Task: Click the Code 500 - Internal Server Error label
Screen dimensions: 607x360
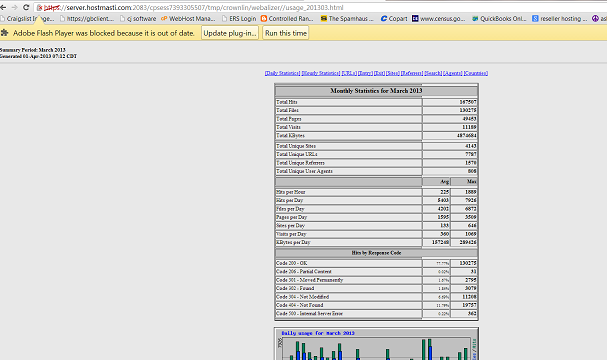Action: (309, 314)
